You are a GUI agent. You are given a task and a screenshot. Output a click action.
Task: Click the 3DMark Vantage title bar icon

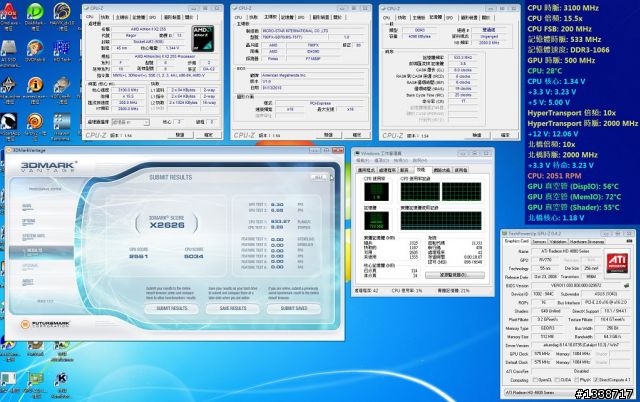click(9, 151)
